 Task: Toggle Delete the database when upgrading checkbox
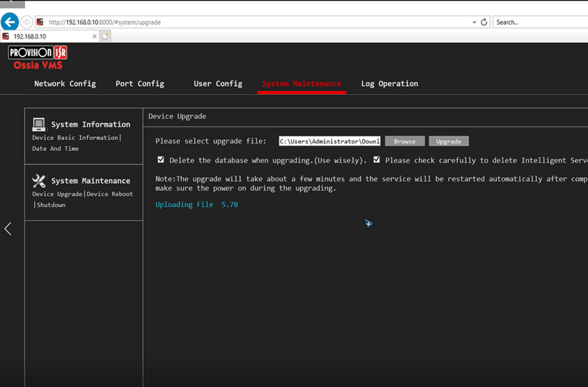(161, 160)
